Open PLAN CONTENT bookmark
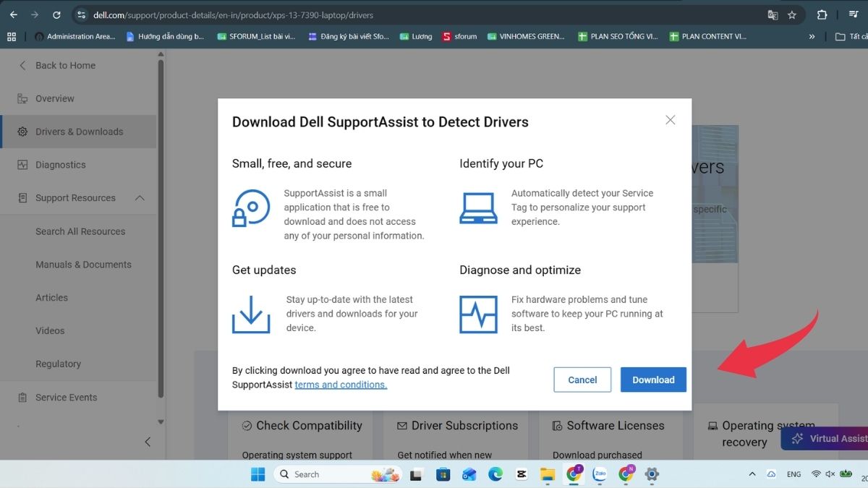868x488 pixels. tap(707, 36)
